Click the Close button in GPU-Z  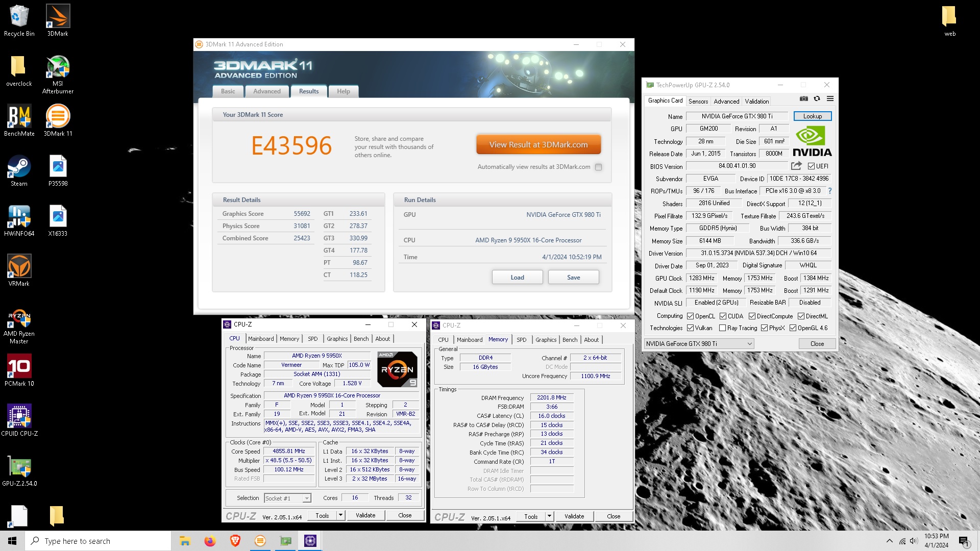(x=817, y=344)
